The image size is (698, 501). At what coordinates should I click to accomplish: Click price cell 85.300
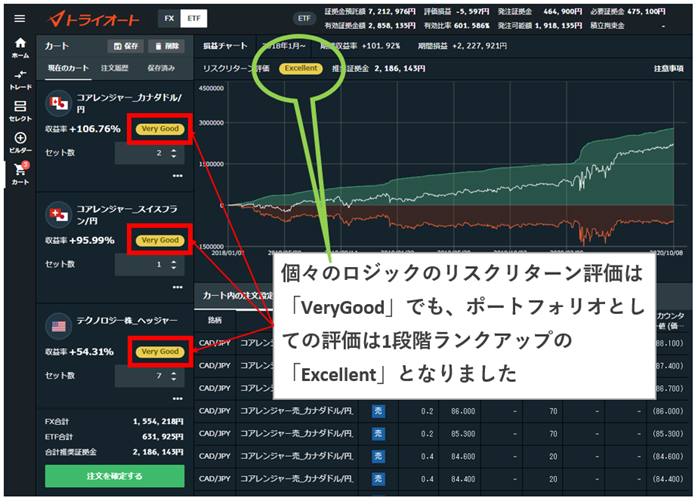(463, 433)
